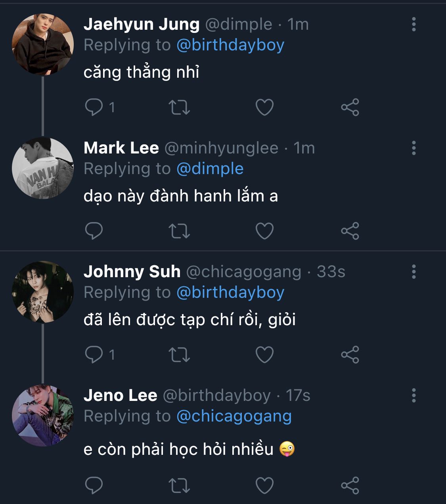This screenshot has width=446, height=504.
Task: Reply to Johnny Suh's tweet
Action: [94, 355]
